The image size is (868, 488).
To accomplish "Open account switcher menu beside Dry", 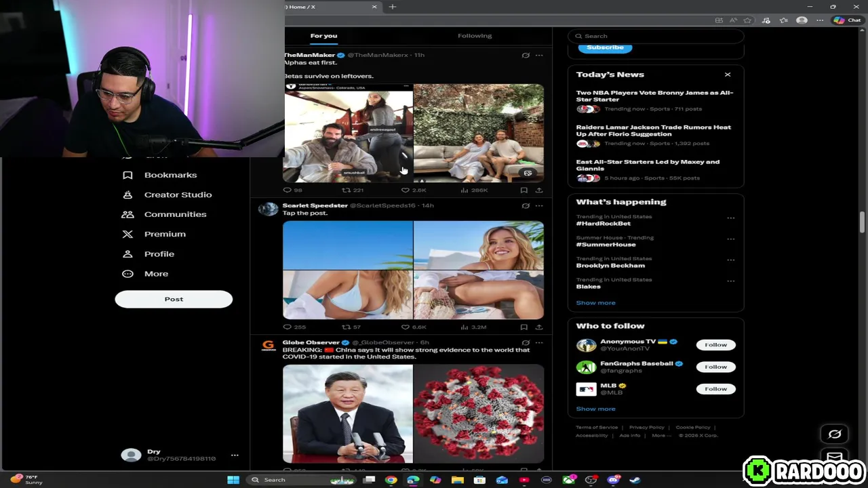I will (x=235, y=455).
